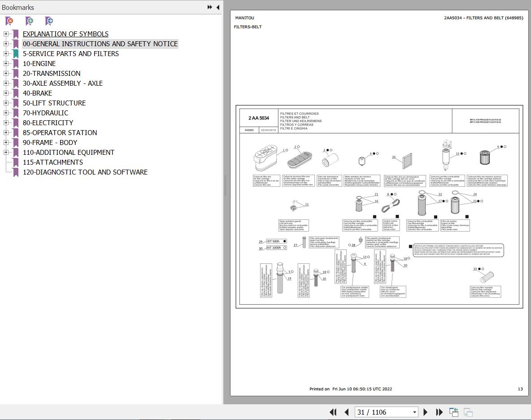Open the EXPLANATION OF SYMBOLS bookmark link
The height and width of the screenshot is (420, 531).
(x=65, y=34)
